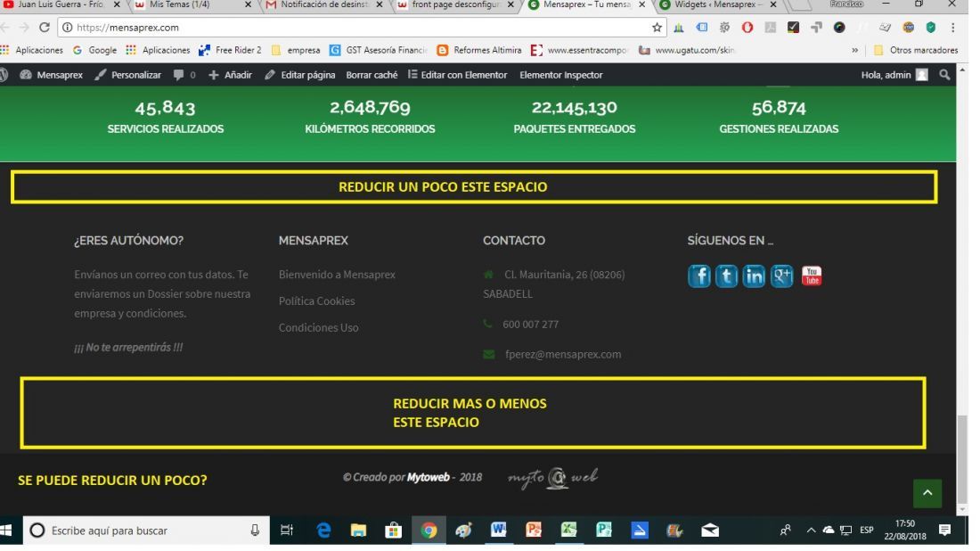Image resolution: width=980 pixels, height=551 pixels.
Task: Click the Windows Start button
Action: click(x=6, y=530)
